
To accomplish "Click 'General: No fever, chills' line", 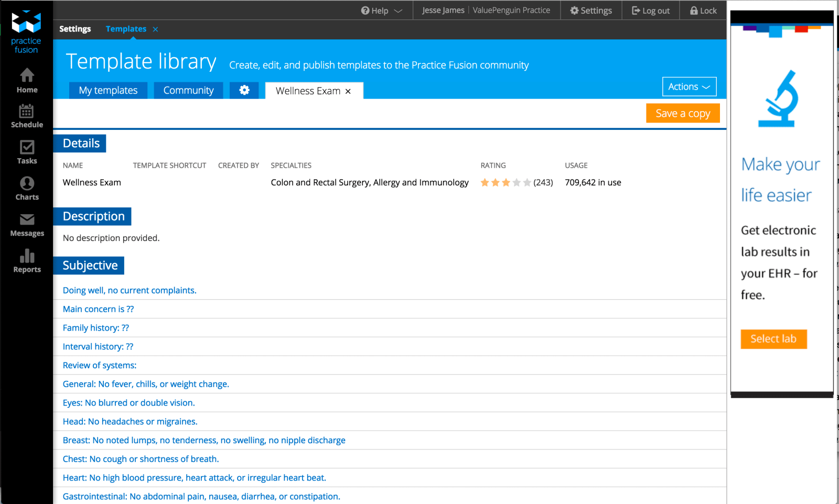I will point(146,384).
